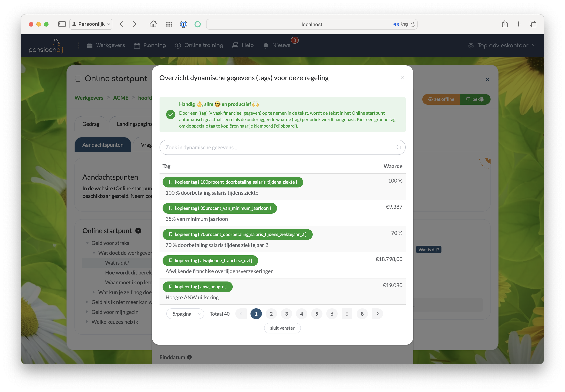The width and height of the screenshot is (565, 392).
Task: Click the sluit venster button
Action: (x=282, y=328)
